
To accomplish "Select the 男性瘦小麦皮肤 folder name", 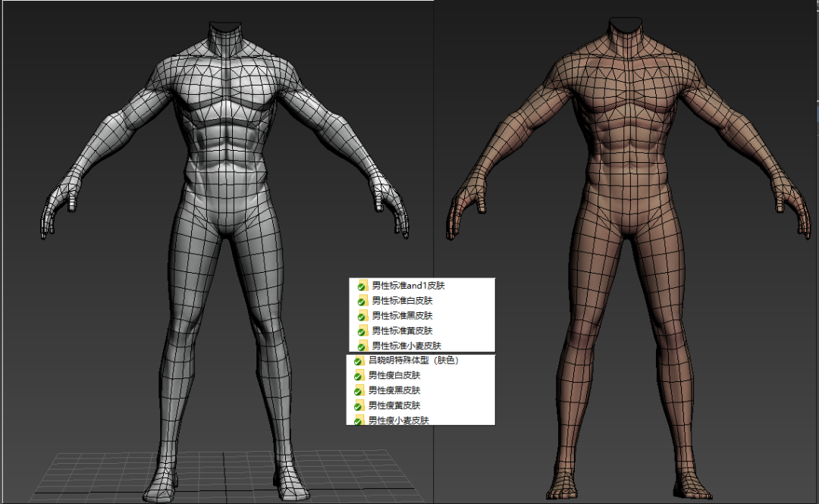I will (399, 421).
